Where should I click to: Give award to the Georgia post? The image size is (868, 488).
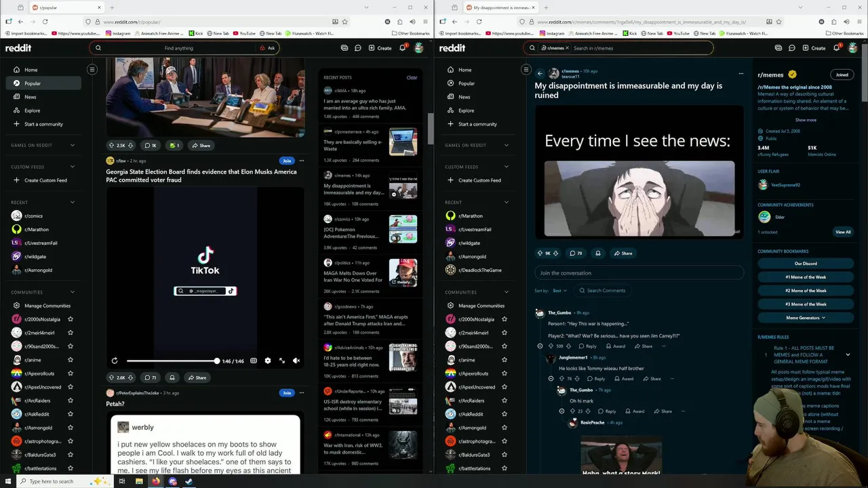point(172,378)
